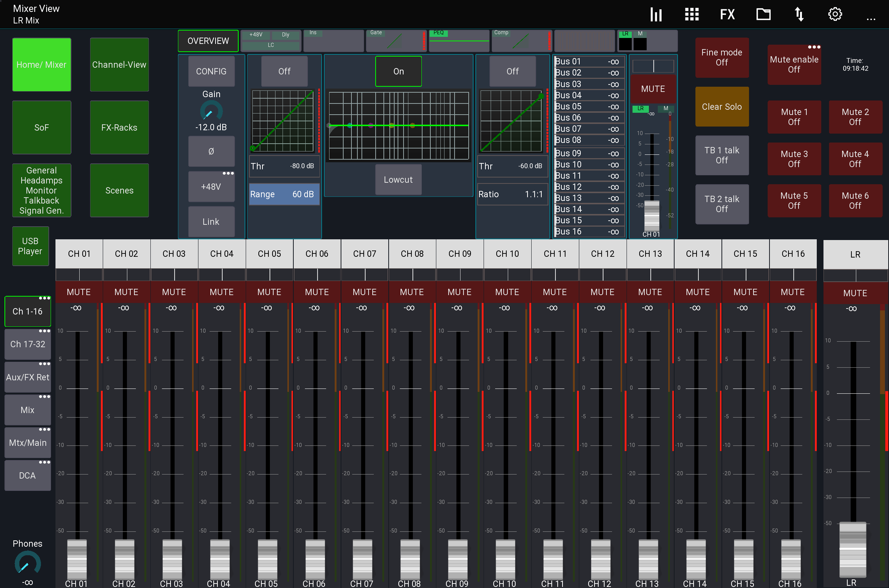889x588 pixels.
Task: Open DCA layer options via dots
Action: (x=45, y=462)
